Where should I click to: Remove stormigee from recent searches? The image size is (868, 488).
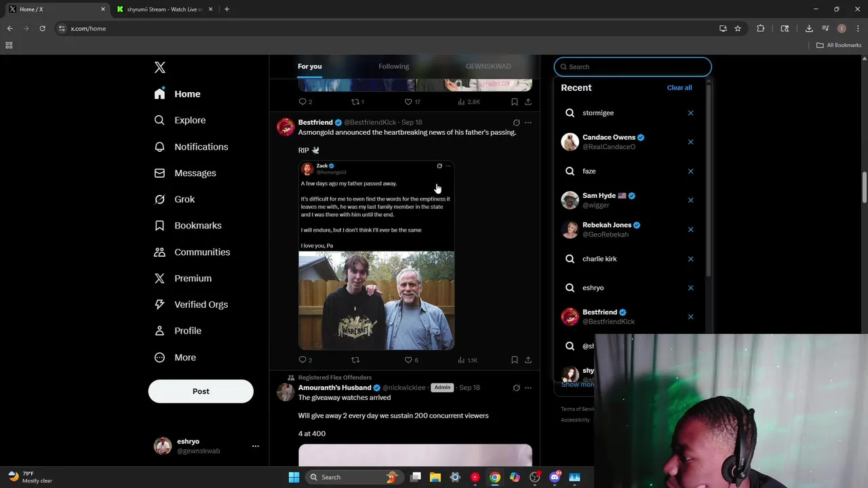(x=690, y=113)
